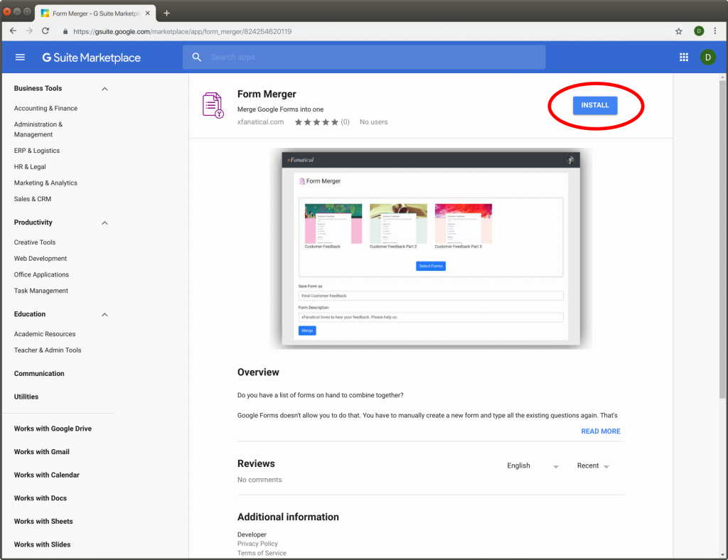Click the G Suite Marketplace logo
Screen dimensions: 728x560
click(92, 58)
